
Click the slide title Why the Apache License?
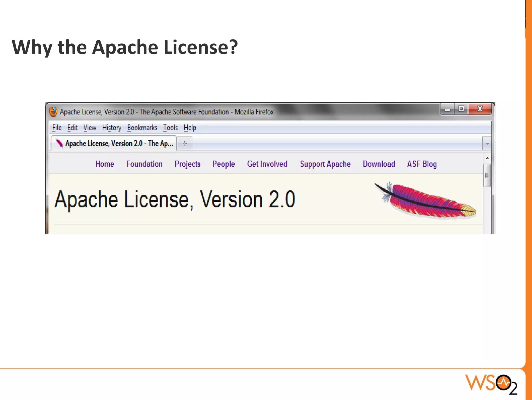click(125, 47)
